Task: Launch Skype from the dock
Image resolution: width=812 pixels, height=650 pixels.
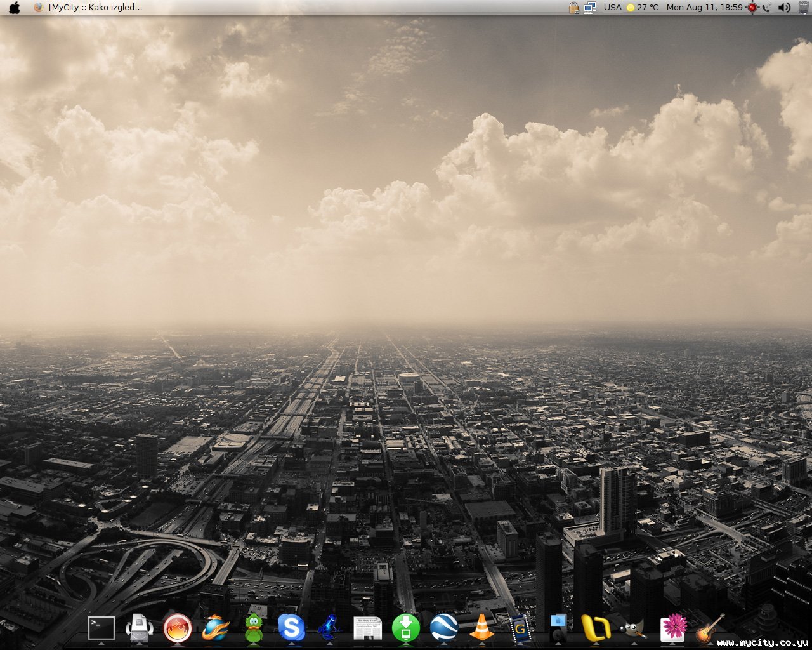Action: pyautogui.click(x=291, y=628)
